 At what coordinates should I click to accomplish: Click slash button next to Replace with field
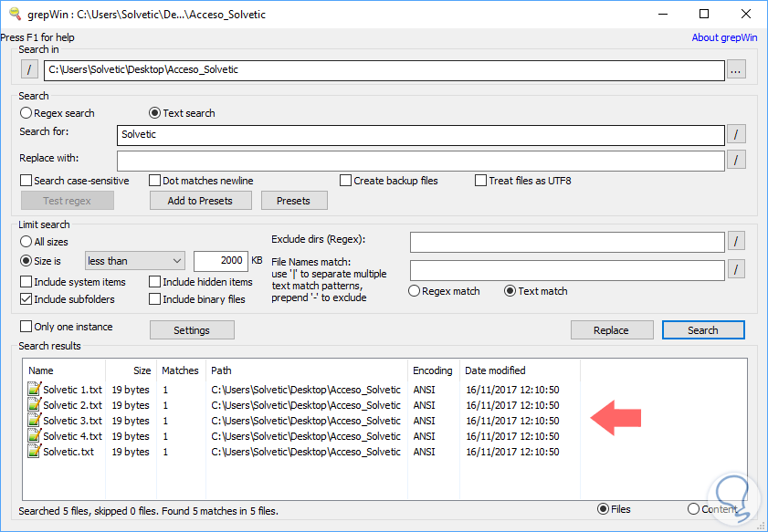tap(736, 160)
